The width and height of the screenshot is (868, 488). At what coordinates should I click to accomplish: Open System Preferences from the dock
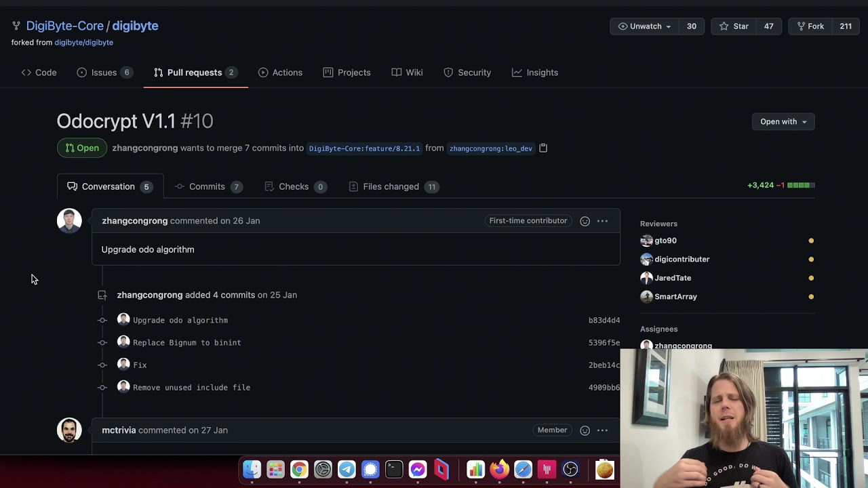coord(323,469)
